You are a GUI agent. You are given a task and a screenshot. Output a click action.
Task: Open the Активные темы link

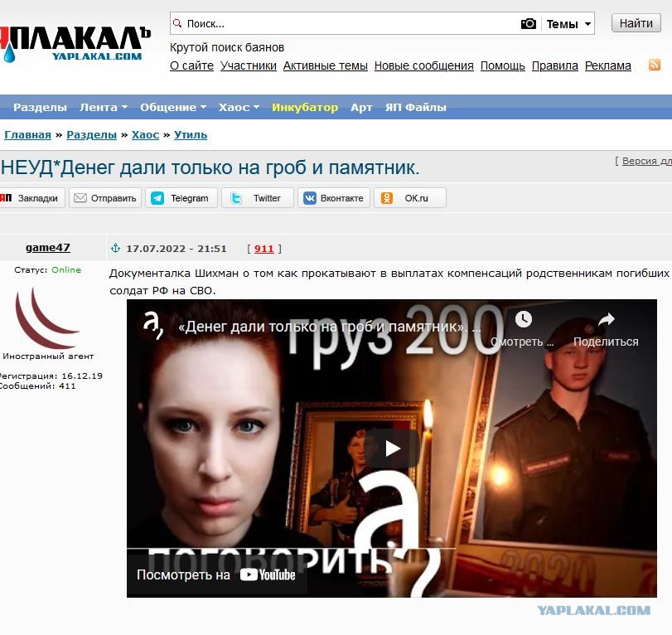326,65
